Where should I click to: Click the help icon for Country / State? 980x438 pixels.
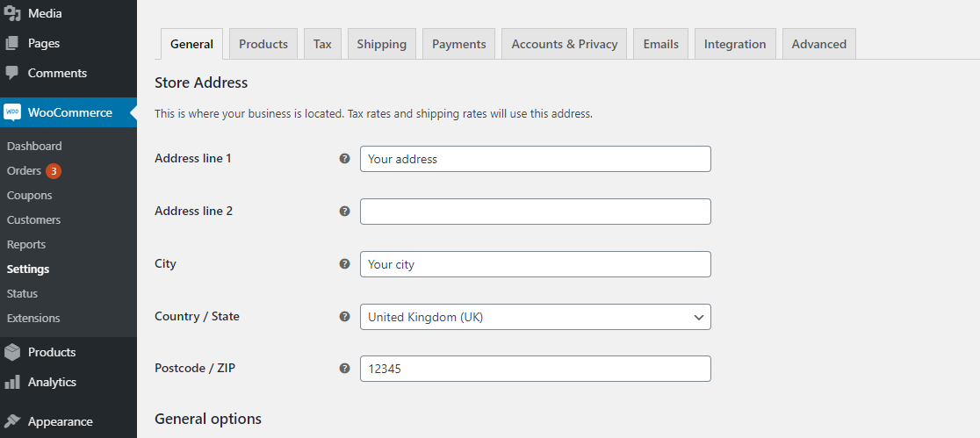[344, 316]
